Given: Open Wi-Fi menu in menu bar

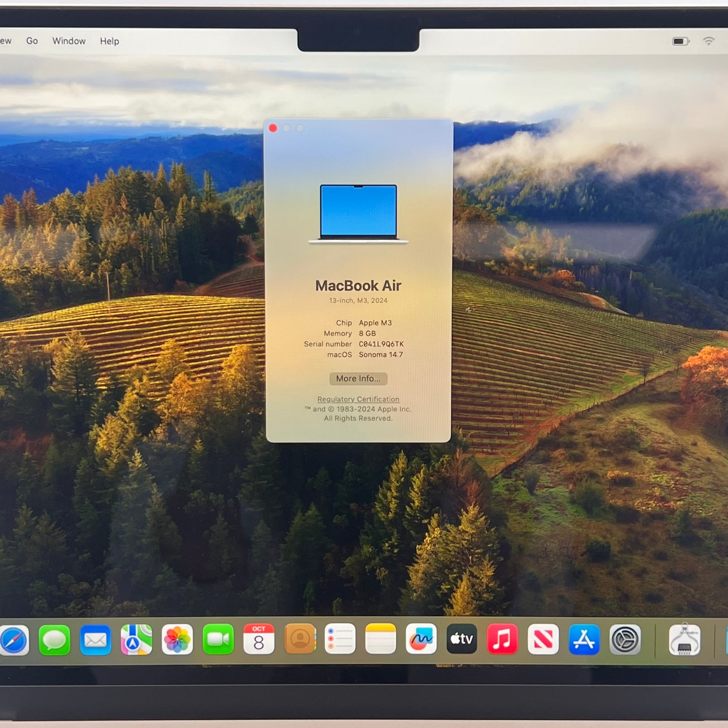Looking at the screenshot, I should coord(709,41).
